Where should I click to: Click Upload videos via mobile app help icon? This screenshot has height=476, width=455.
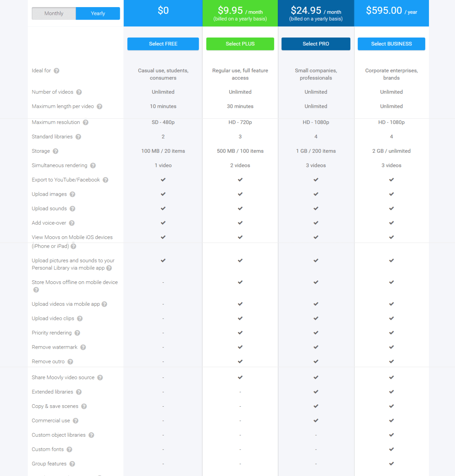click(104, 304)
